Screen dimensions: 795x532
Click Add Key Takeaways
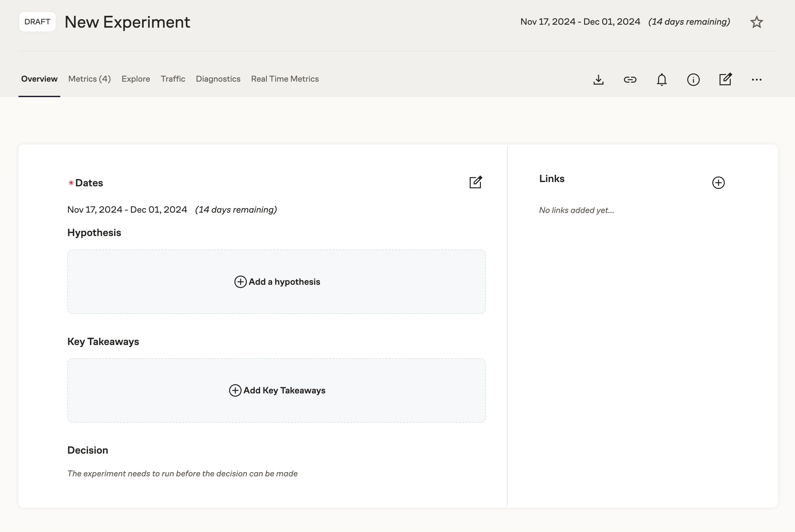pos(277,390)
